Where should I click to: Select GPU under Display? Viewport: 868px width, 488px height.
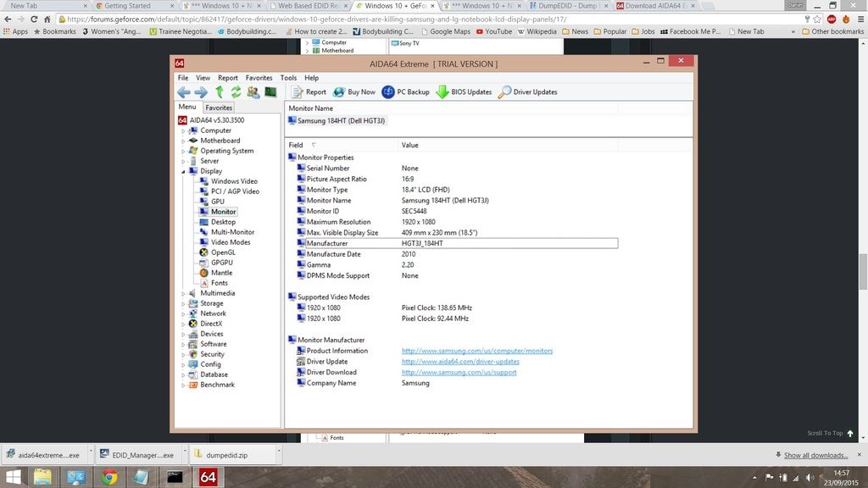pos(218,202)
